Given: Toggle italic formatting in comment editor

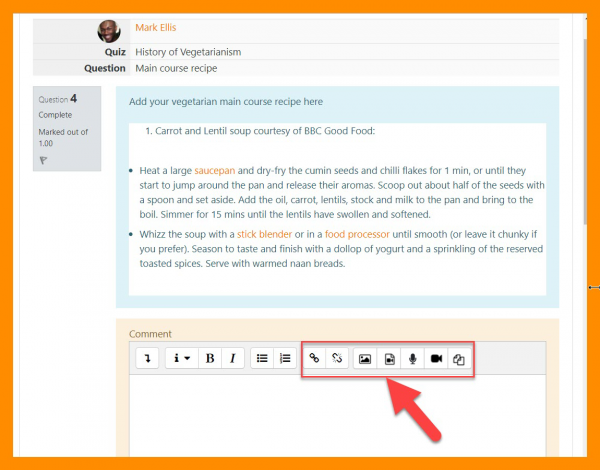Looking at the screenshot, I should coord(232,358).
